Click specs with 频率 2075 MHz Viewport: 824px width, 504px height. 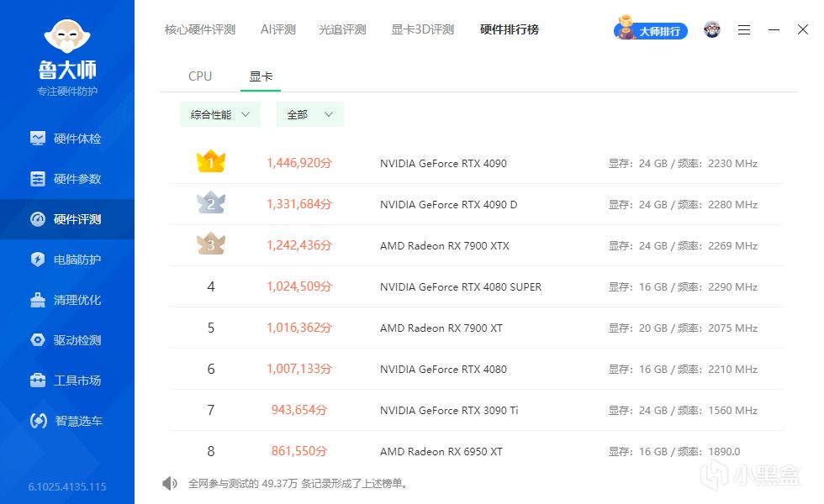click(683, 328)
